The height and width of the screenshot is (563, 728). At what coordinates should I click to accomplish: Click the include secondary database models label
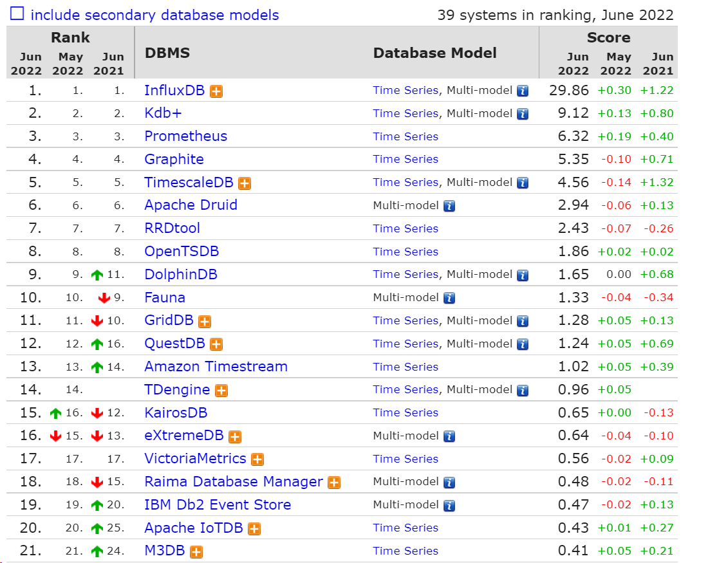[154, 15]
